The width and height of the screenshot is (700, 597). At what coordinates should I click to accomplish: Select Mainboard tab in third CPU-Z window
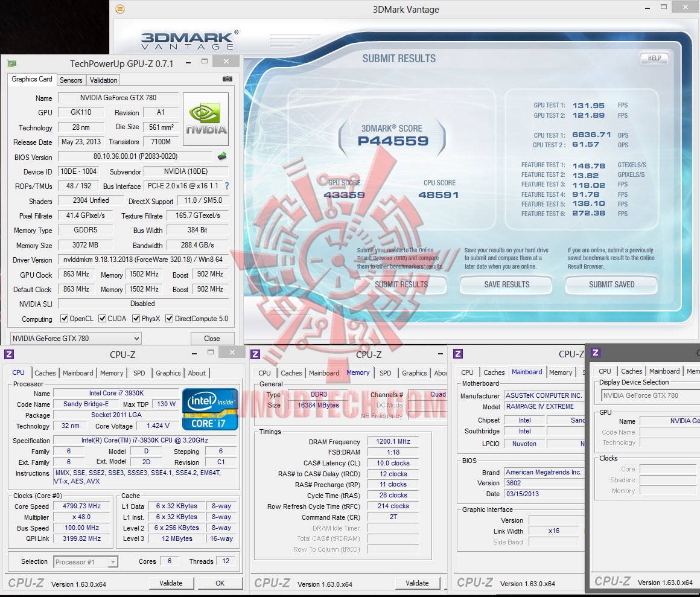[527, 372]
